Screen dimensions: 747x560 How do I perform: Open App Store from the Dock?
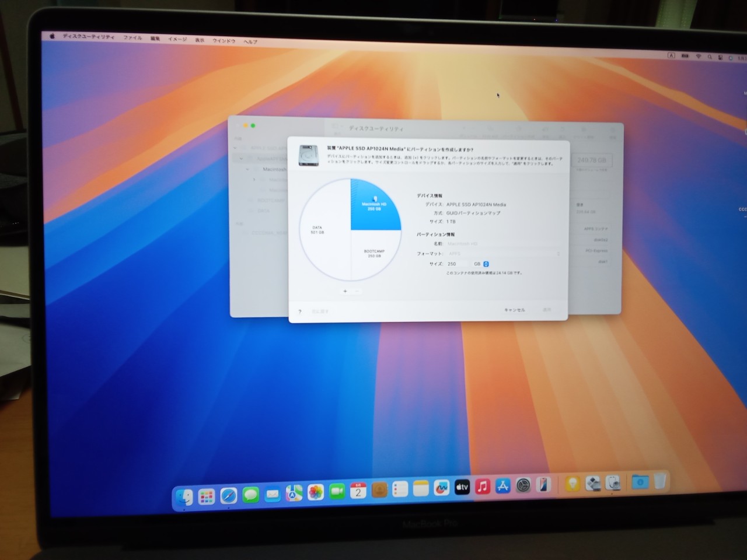coord(503,485)
